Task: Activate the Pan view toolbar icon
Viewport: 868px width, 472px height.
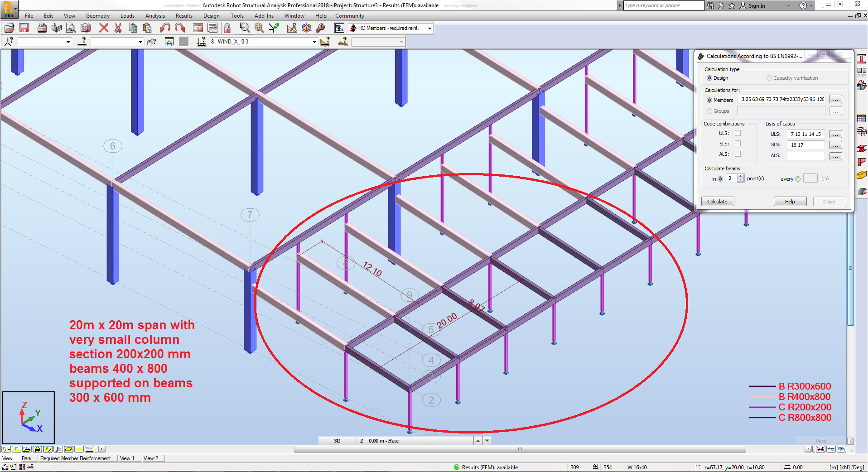Action: click(x=258, y=28)
